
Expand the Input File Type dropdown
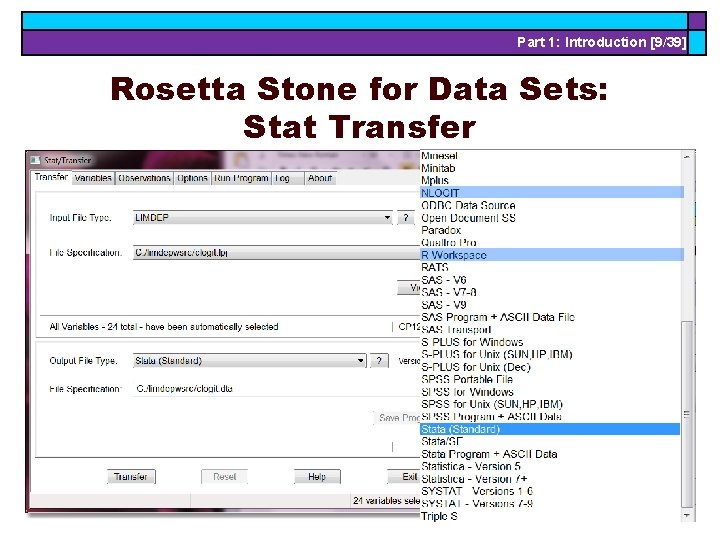click(x=387, y=218)
